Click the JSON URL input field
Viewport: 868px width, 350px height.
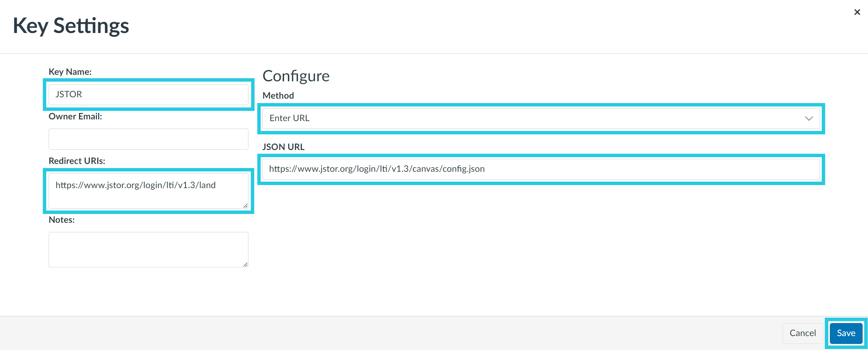(541, 169)
